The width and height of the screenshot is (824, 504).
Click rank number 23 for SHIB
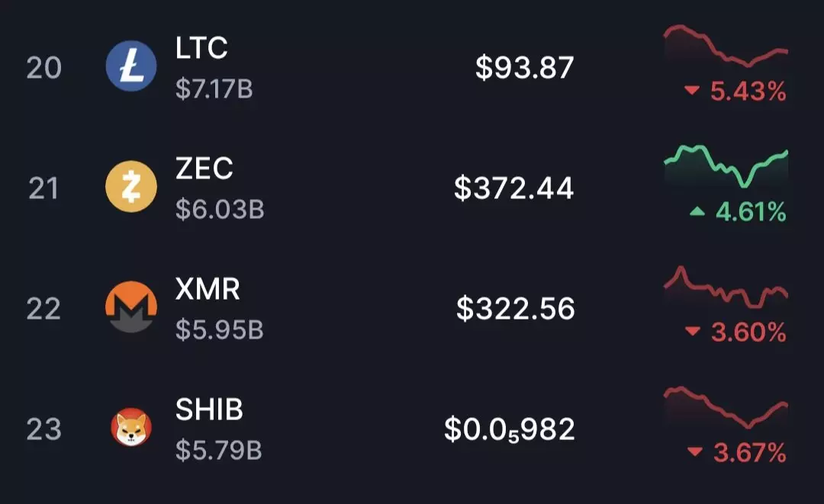click(x=43, y=429)
